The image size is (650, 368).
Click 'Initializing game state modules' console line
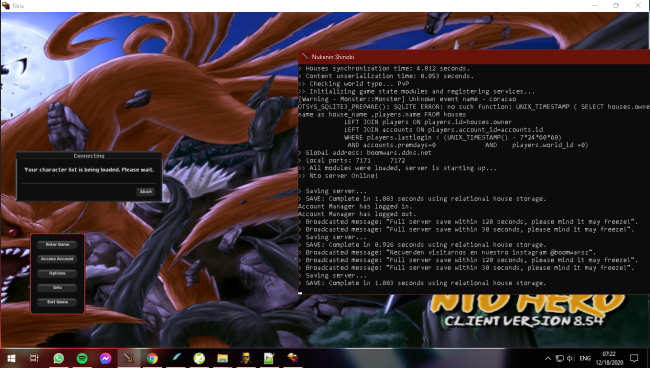[x=417, y=92]
